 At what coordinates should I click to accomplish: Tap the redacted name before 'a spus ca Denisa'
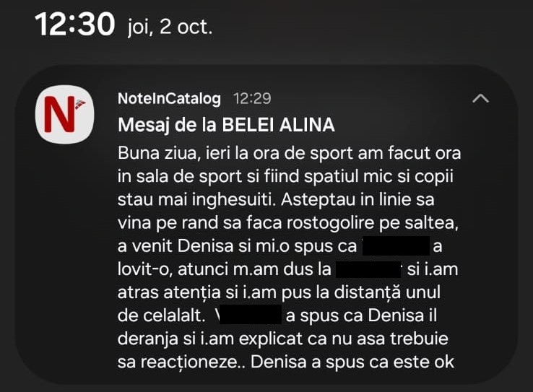(248, 315)
